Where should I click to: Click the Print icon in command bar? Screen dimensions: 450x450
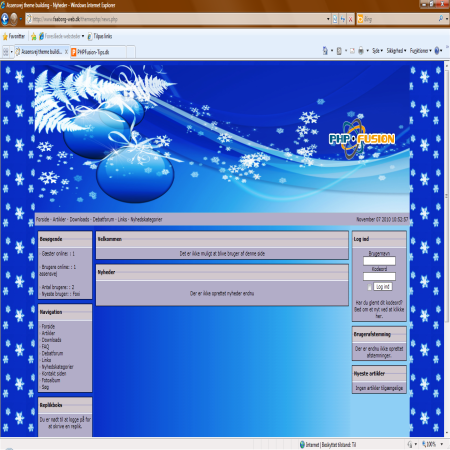point(361,51)
